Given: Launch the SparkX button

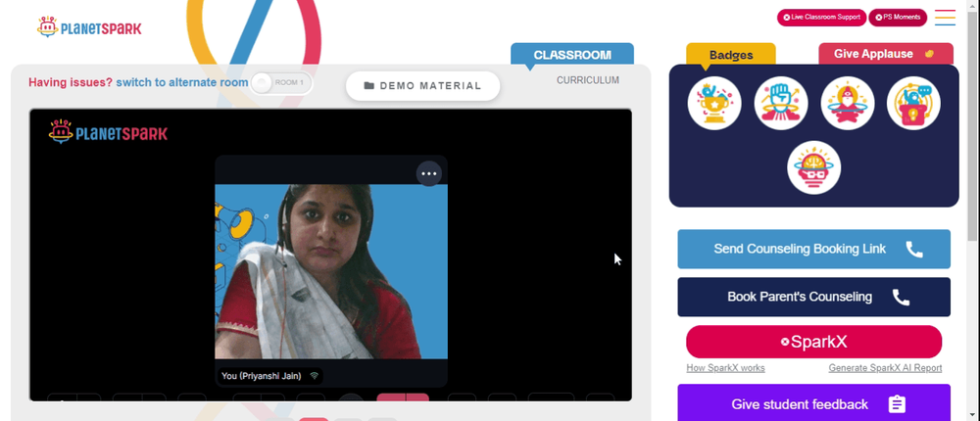Looking at the screenshot, I should click(x=813, y=342).
